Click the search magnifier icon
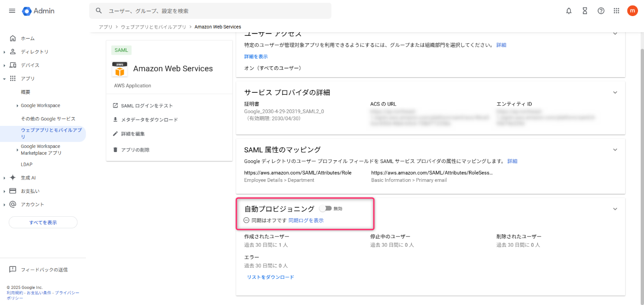This screenshot has height=305, width=644. click(98, 11)
